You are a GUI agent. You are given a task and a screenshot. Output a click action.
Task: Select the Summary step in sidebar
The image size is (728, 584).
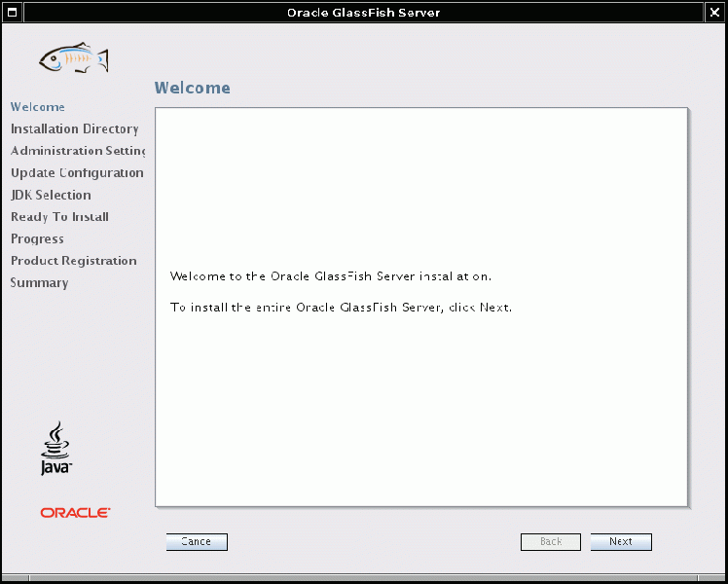coord(40,282)
